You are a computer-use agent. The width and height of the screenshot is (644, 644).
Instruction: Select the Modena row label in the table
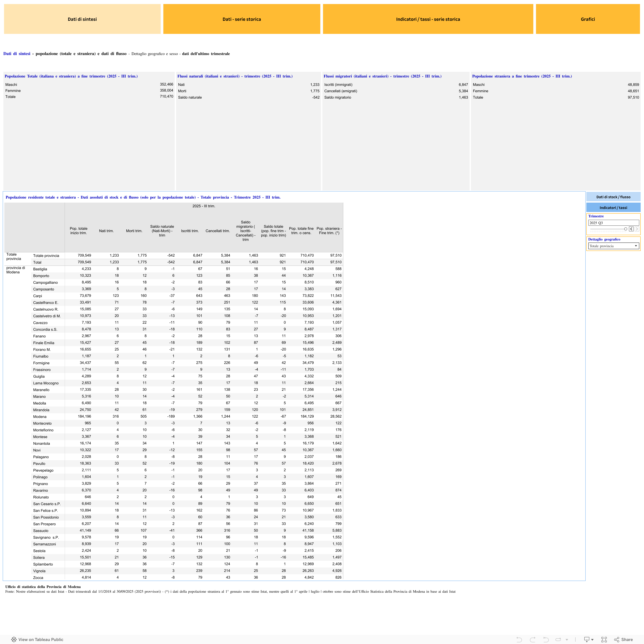tap(40, 417)
